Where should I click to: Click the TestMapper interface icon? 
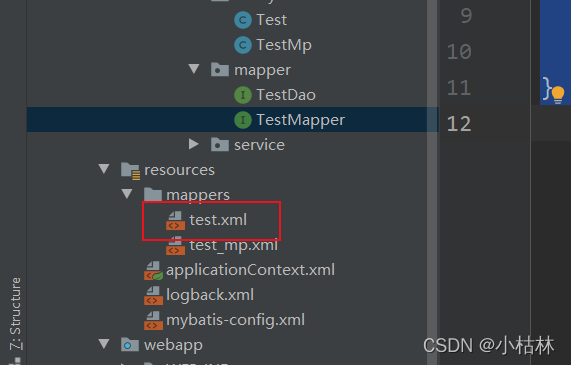(243, 120)
